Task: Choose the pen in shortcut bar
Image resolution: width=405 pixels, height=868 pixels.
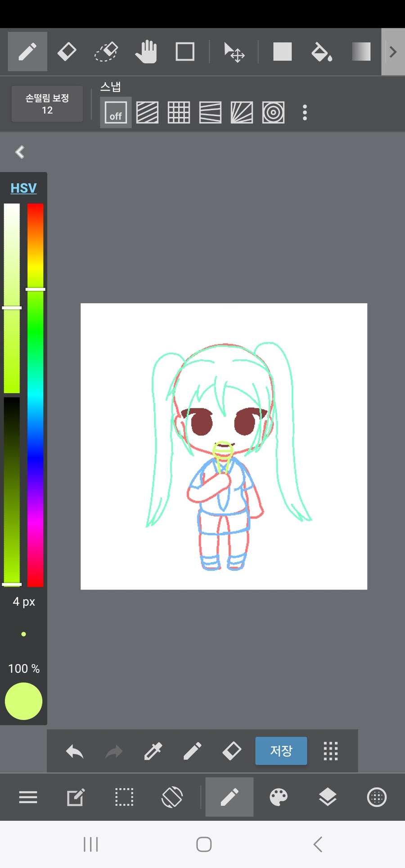Action: [192, 752]
